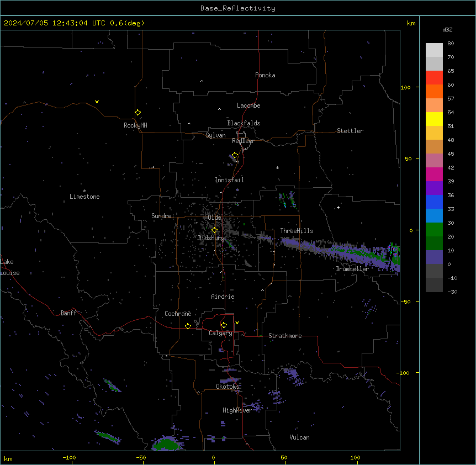This screenshot has height=465, width=476.
Task: Select the yellow diamond marker between Olds and Didsbury
Action: [214, 230]
